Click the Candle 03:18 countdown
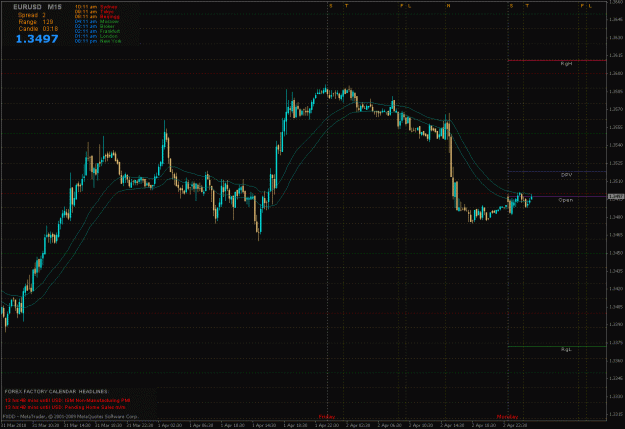The height and width of the screenshot is (429, 625). [x=38, y=29]
